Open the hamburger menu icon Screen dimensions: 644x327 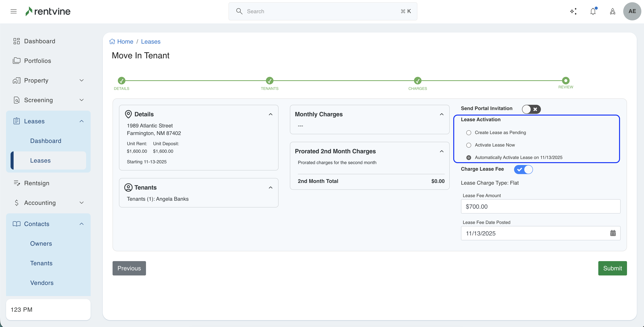[x=13, y=11]
